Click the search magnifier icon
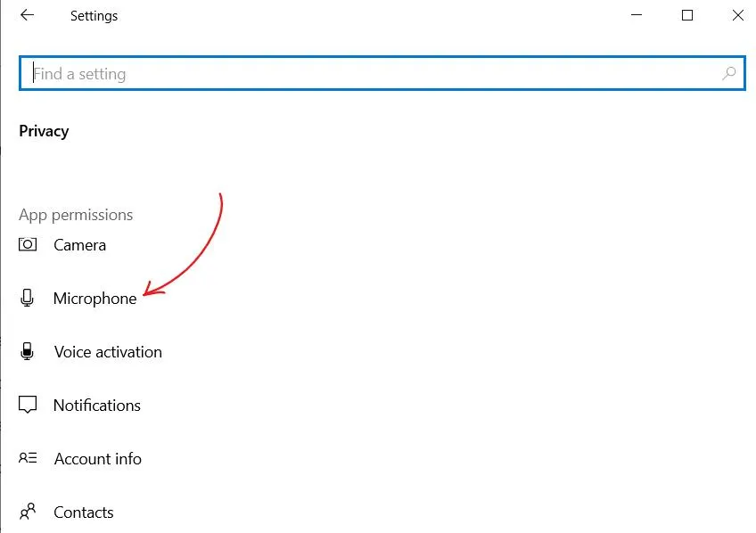The image size is (756, 533). coord(728,73)
